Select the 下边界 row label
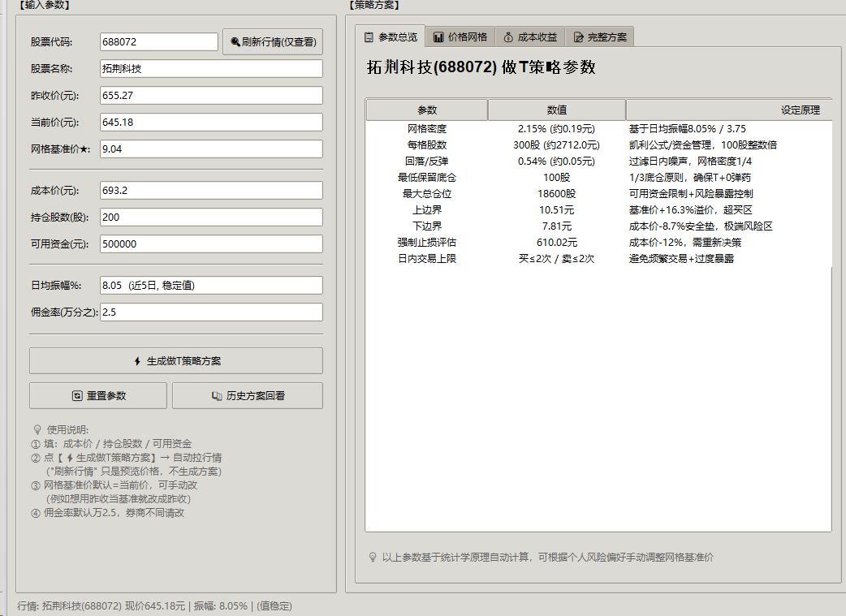846x616 pixels. pos(427,226)
